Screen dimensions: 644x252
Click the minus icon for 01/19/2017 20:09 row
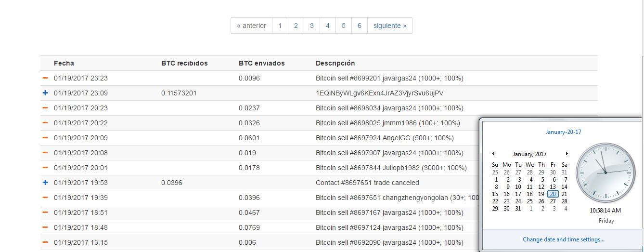point(46,138)
